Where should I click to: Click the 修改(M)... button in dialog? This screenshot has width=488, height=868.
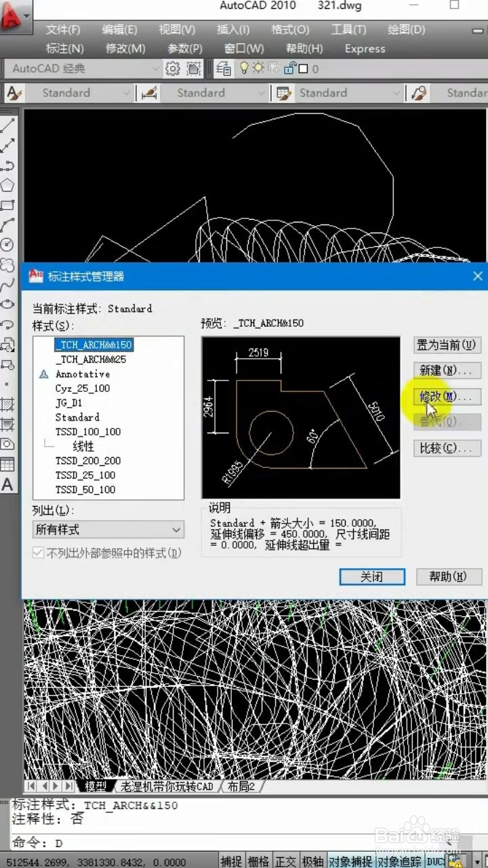click(447, 396)
